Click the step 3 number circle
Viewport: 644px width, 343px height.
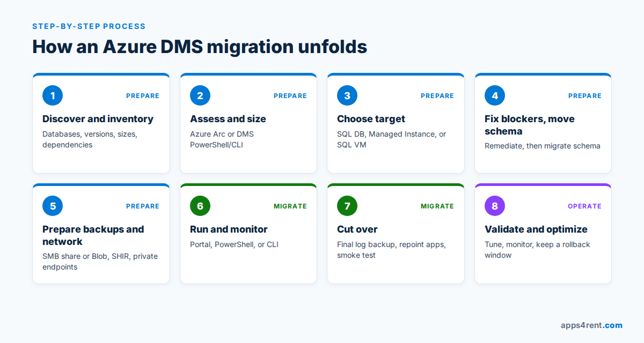[x=347, y=95]
